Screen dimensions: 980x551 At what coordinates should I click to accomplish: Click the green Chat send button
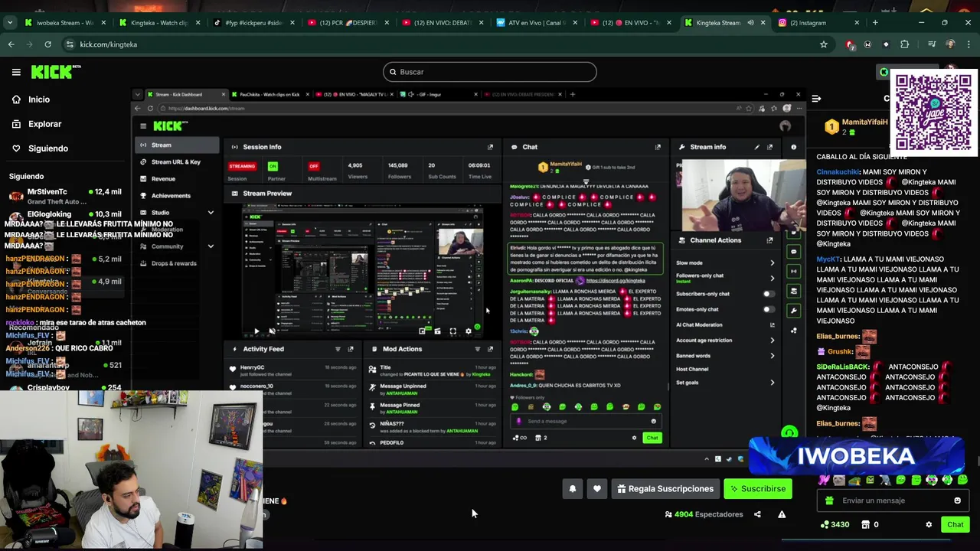[x=955, y=525]
